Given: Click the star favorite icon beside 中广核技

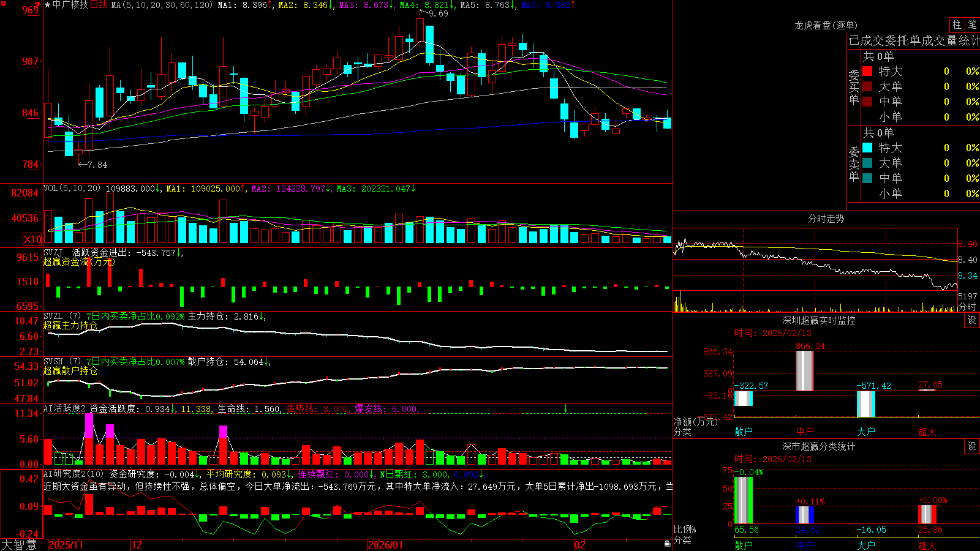Looking at the screenshot, I should pyautogui.click(x=48, y=5).
